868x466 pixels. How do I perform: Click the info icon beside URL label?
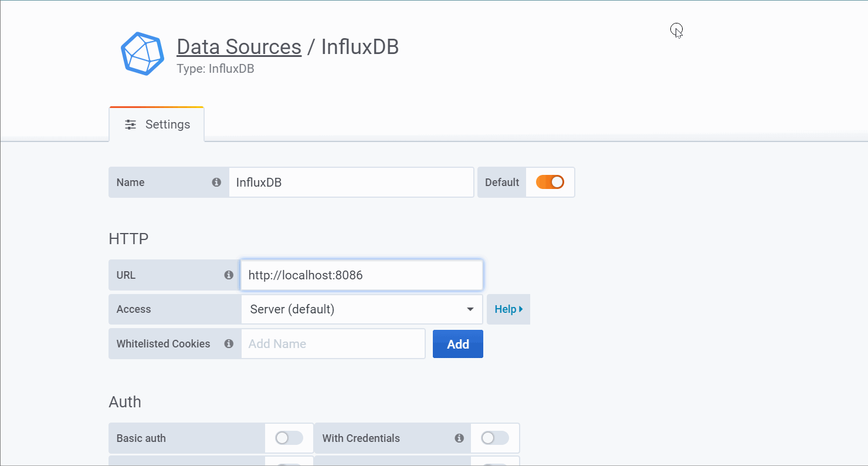tap(229, 275)
